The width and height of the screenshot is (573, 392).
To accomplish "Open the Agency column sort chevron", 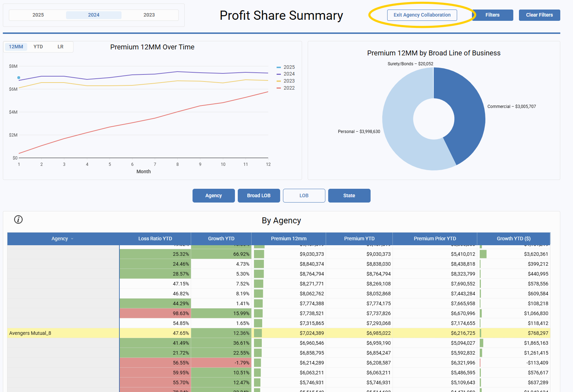I will coord(72,239).
